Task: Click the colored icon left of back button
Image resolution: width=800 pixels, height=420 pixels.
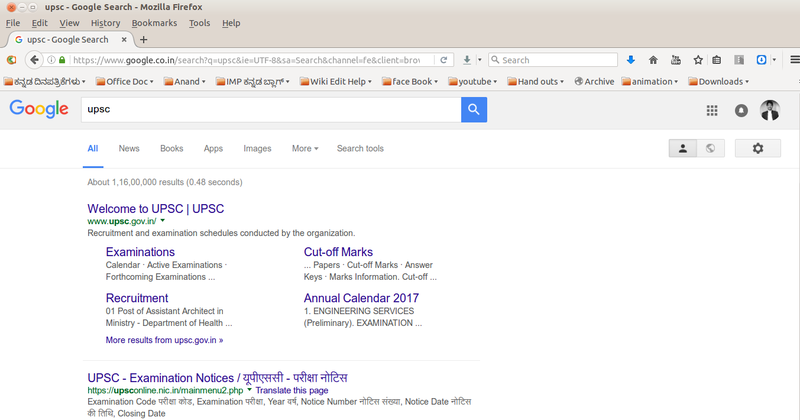Action: 11,60
